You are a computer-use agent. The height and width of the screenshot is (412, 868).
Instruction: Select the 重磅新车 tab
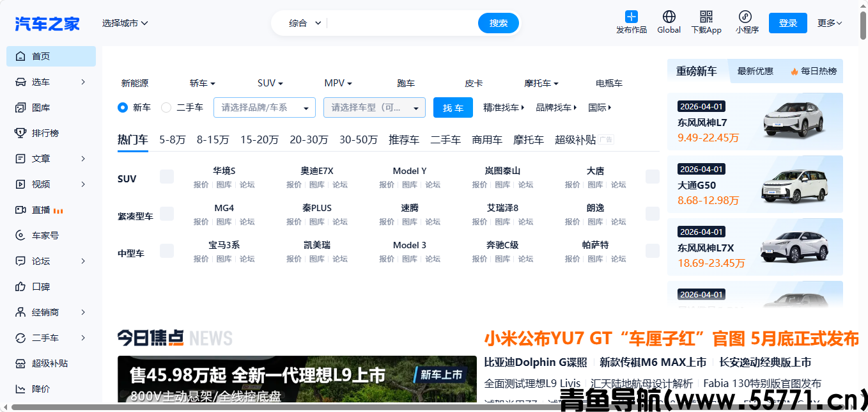[x=697, y=71]
